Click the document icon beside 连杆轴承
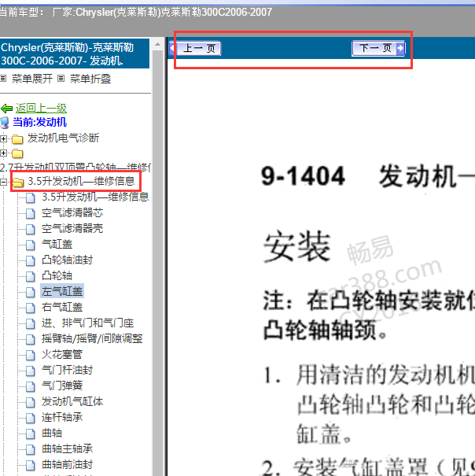The width and height of the screenshot is (475, 476). coord(31,419)
